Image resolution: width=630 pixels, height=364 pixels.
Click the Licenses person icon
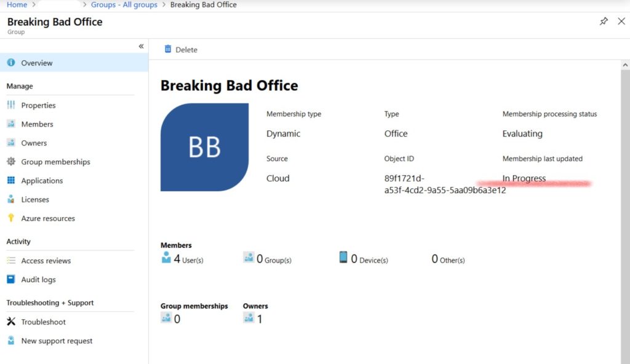[11, 199]
